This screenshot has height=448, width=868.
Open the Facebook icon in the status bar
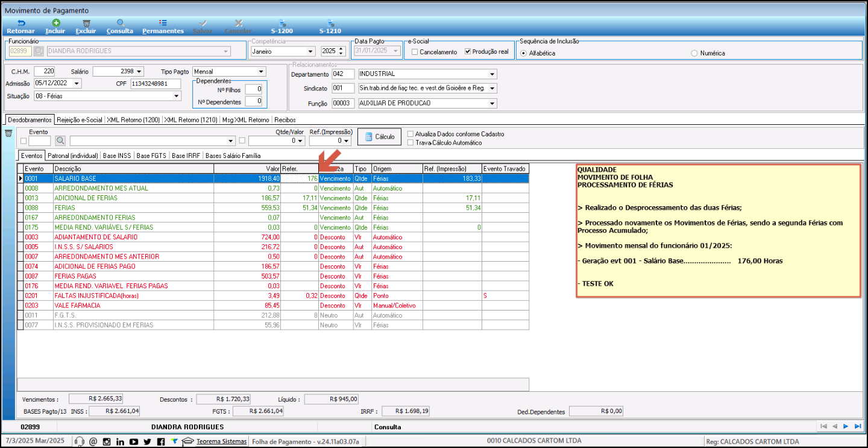[x=161, y=441]
